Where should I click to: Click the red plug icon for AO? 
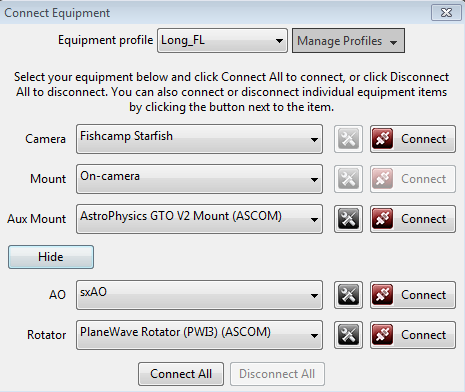click(382, 295)
